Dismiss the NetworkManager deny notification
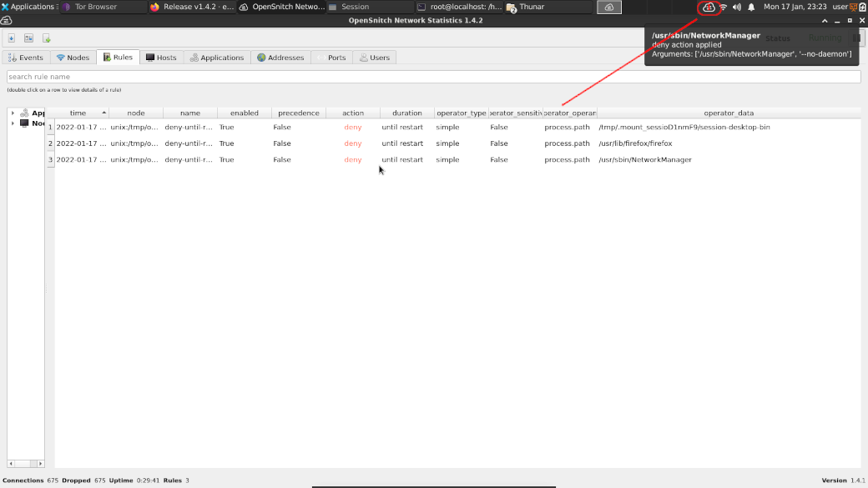This screenshot has height=488, width=868. click(751, 44)
